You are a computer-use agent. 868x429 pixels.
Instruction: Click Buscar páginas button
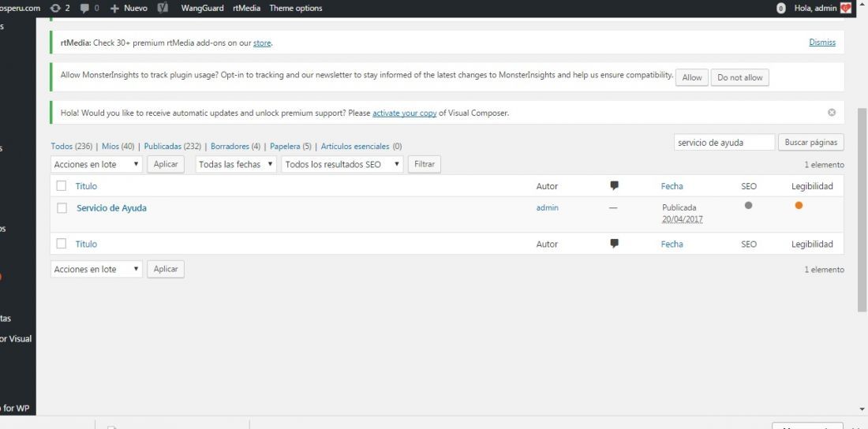(x=811, y=142)
